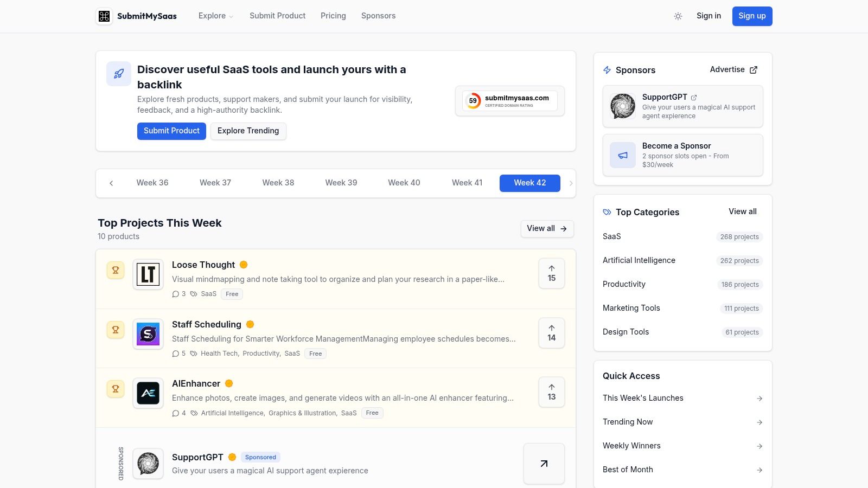The height and width of the screenshot is (488, 868).
Task: Click the Become a Sponsor megaphone icon
Action: coord(623,155)
